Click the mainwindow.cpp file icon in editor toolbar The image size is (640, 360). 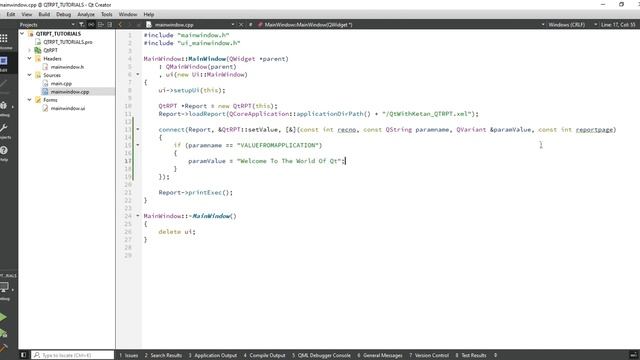point(149,24)
